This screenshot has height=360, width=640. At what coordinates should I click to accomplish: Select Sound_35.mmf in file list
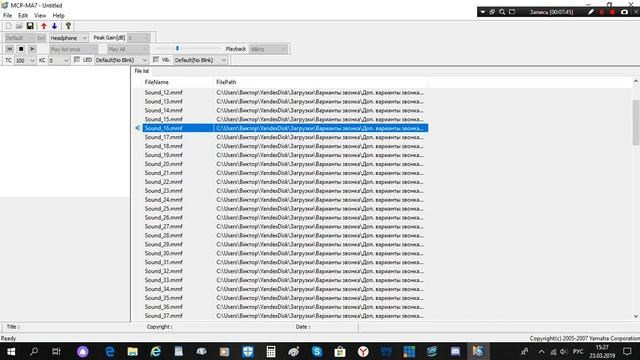click(x=163, y=298)
